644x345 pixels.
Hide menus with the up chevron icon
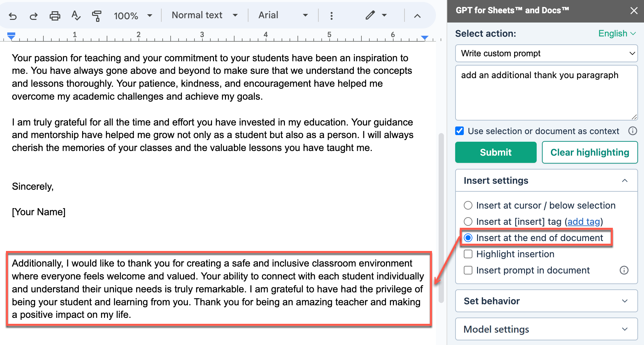(417, 16)
